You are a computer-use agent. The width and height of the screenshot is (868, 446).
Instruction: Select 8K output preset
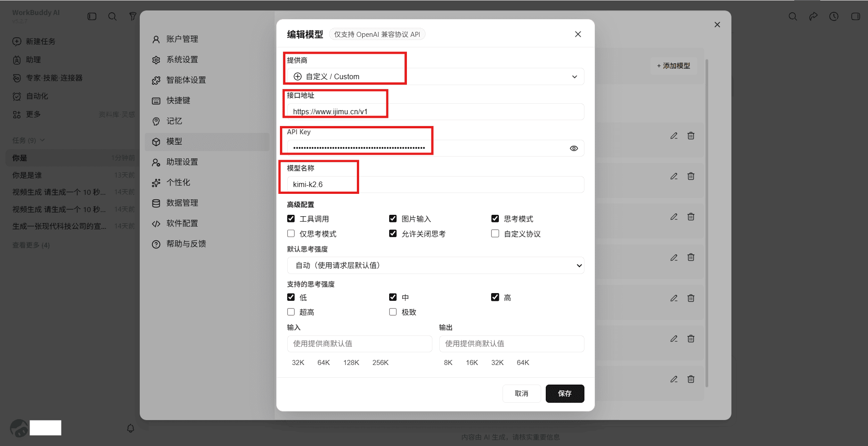448,363
